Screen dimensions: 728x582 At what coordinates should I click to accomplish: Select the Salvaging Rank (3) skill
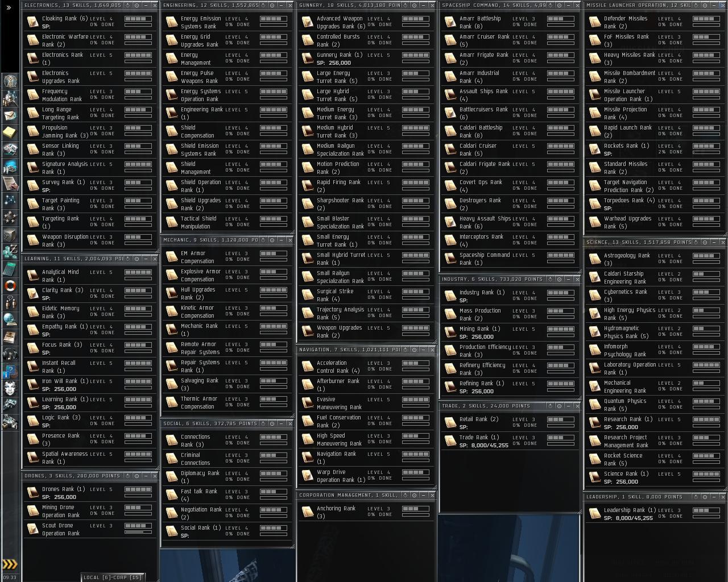pos(227,384)
